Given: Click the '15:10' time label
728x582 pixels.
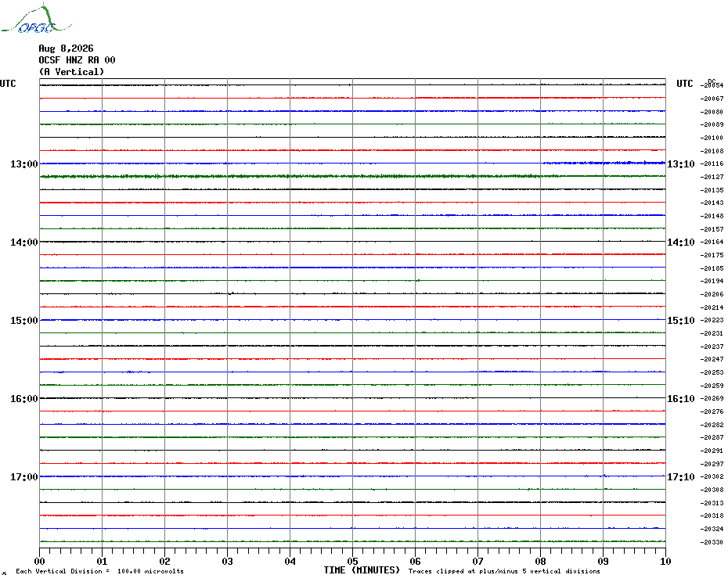Looking at the screenshot, I should pos(681,321).
